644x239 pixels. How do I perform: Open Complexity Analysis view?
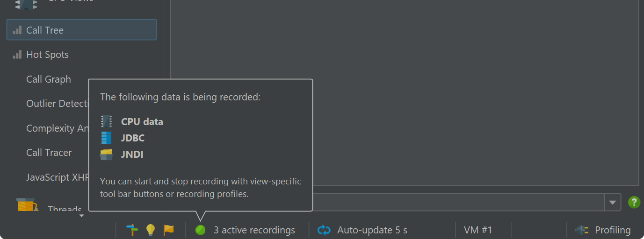pos(57,128)
